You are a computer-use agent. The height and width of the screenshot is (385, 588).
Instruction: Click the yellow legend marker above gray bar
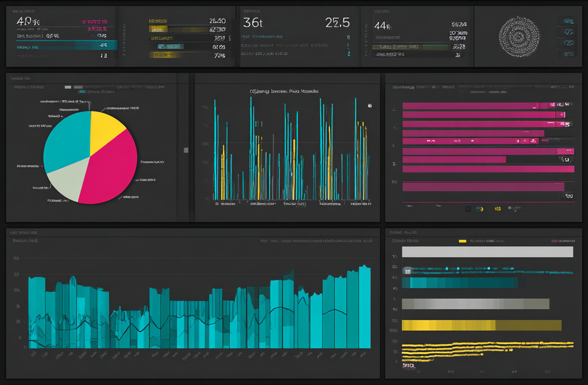point(462,242)
